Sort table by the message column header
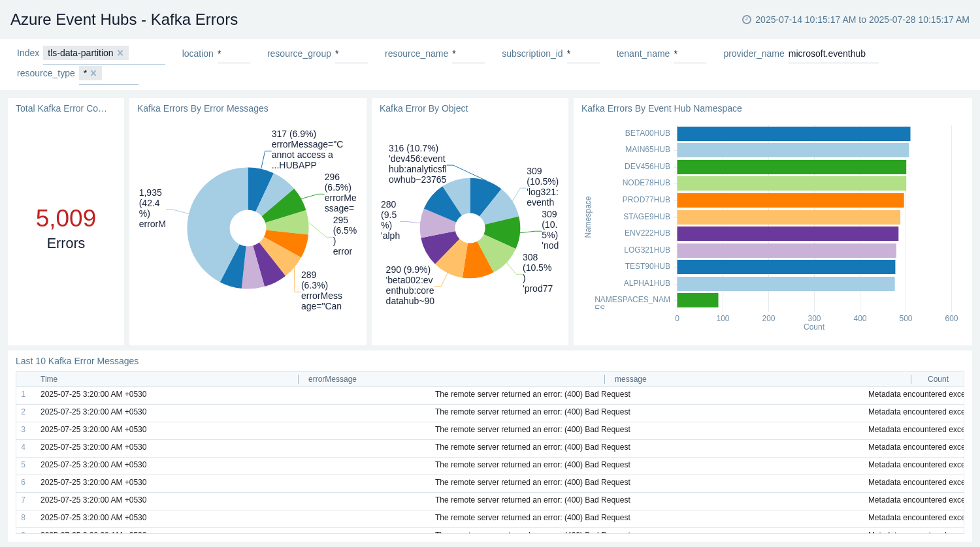 (x=630, y=379)
